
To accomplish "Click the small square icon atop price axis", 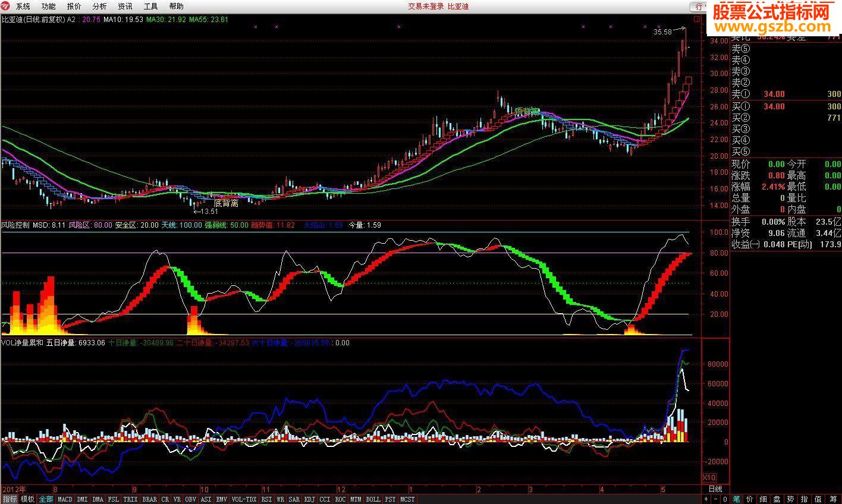I will [698, 20].
